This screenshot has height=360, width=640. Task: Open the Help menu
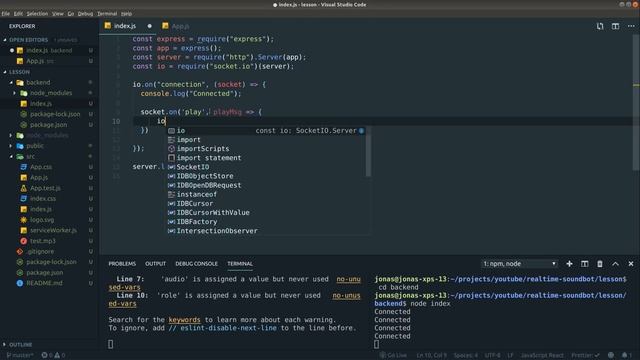tap(127, 14)
